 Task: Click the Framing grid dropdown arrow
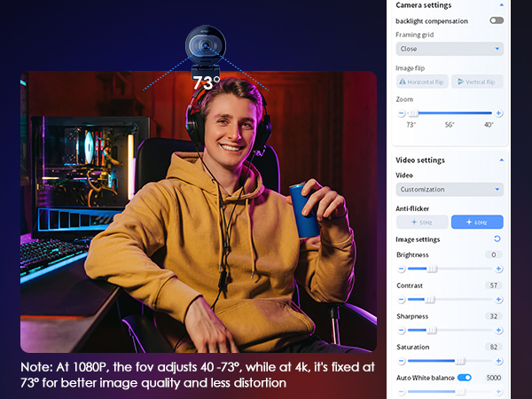point(497,49)
